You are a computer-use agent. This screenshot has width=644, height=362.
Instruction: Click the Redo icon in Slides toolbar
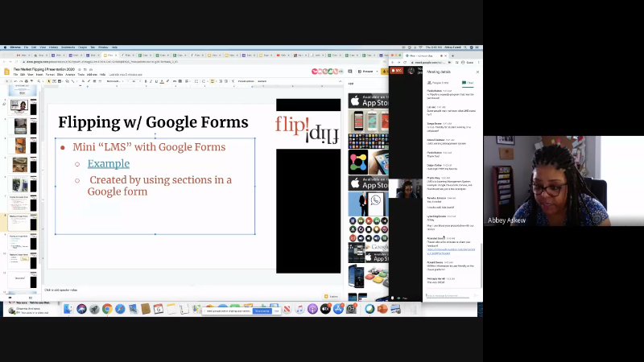(x=21, y=81)
